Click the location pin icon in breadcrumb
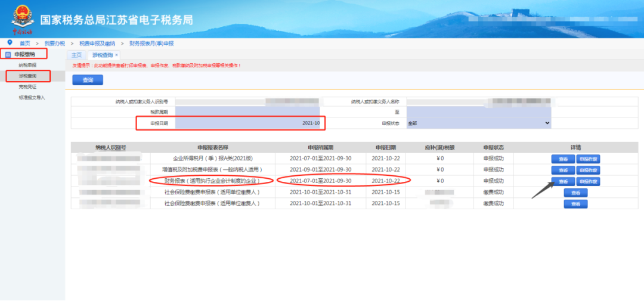Image resolution: width=644 pixels, height=304 pixels. click(10, 42)
